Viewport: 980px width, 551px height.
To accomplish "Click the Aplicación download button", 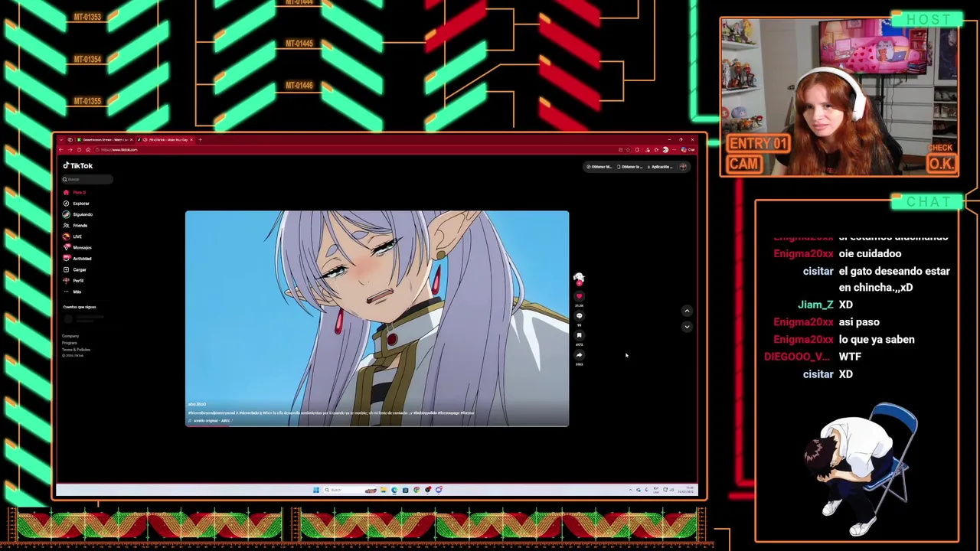I will point(660,167).
